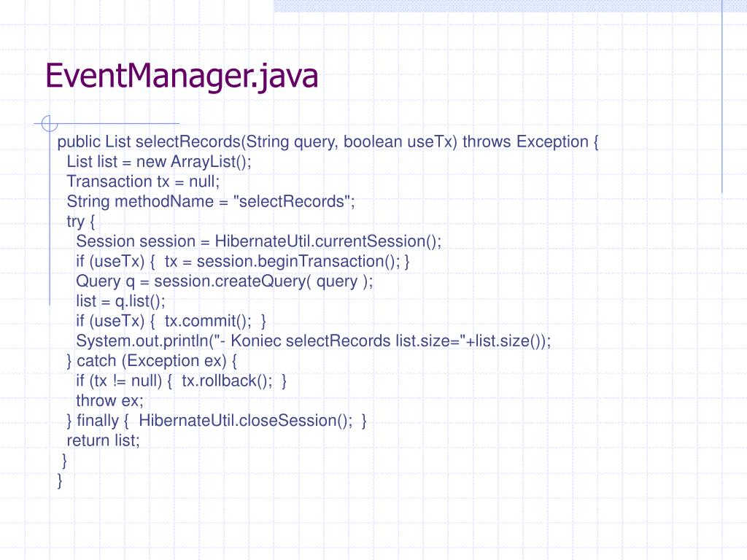
Task: Click the String methodName declaration line
Action: [x=211, y=202]
